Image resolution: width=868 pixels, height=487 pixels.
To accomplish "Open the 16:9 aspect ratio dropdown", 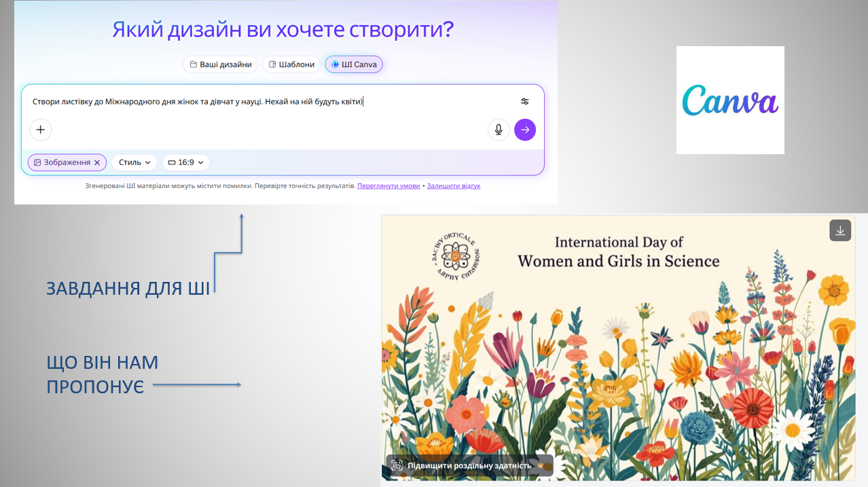I will pos(185,162).
